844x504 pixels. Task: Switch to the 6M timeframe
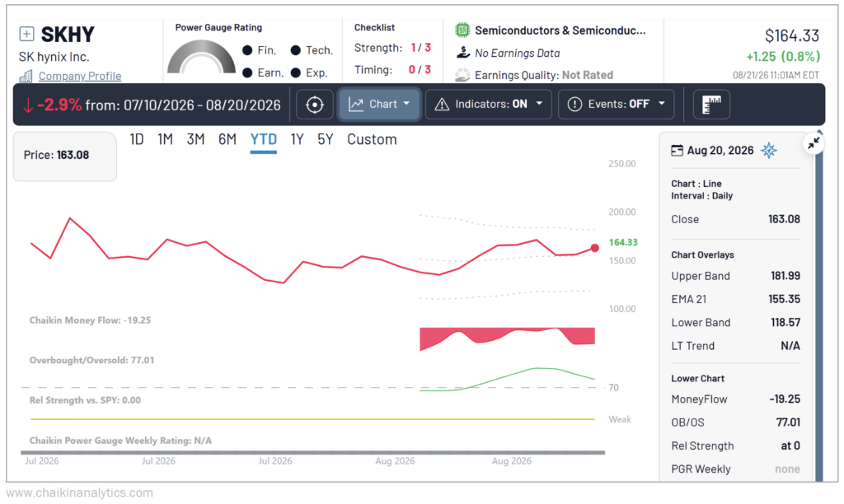pos(227,140)
